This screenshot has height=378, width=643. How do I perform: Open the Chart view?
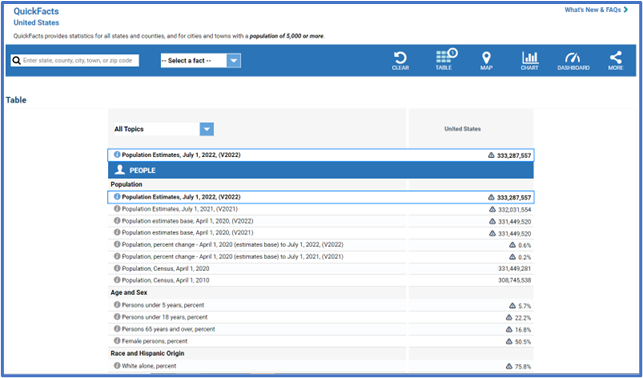[x=529, y=60]
